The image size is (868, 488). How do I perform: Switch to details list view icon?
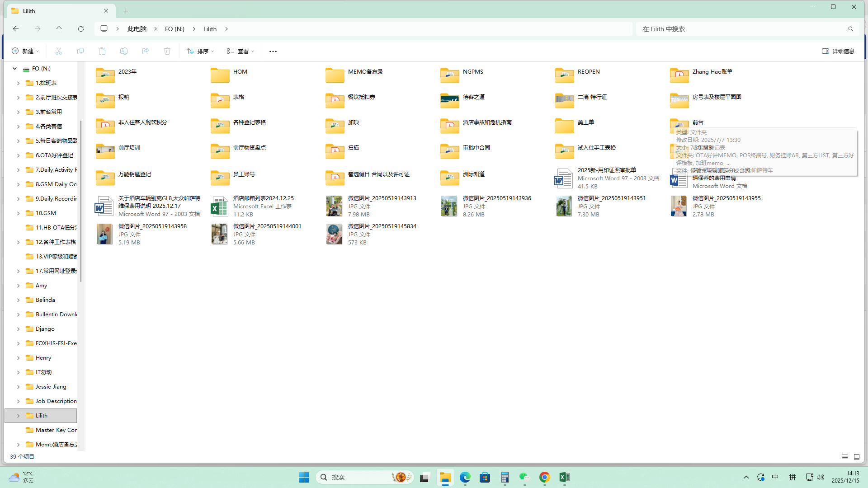(x=844, y=457)
